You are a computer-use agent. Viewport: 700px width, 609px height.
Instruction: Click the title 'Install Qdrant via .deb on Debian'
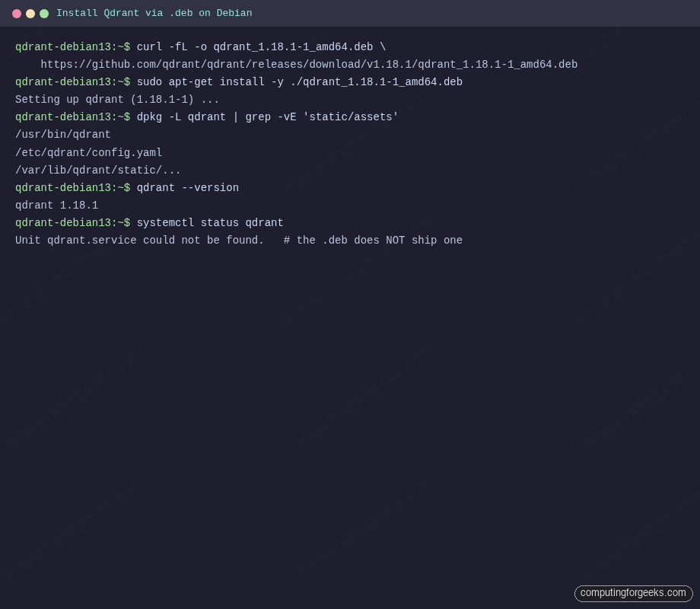[x=154, y=13]
